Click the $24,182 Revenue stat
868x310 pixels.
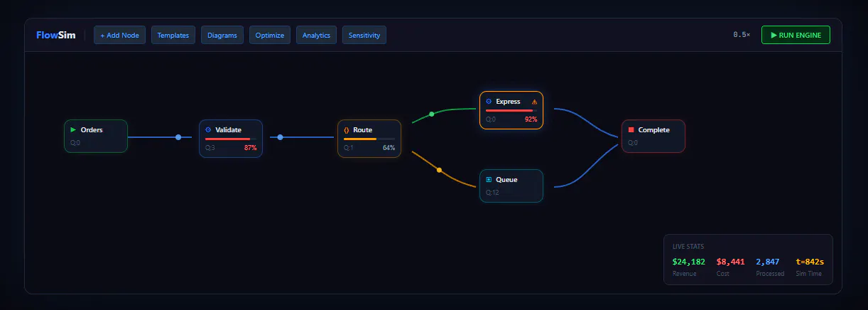point(689,262)
